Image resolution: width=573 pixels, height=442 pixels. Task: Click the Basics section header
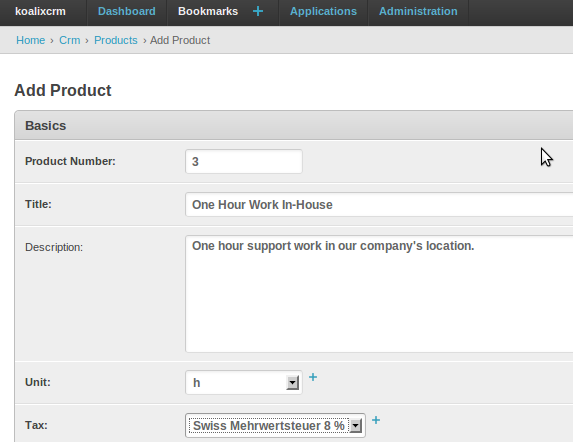point(294,126)
